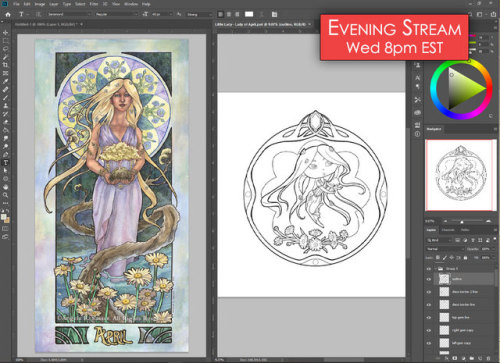
Task: Select the Zoom tool
Action: click(x=5, y=195)
